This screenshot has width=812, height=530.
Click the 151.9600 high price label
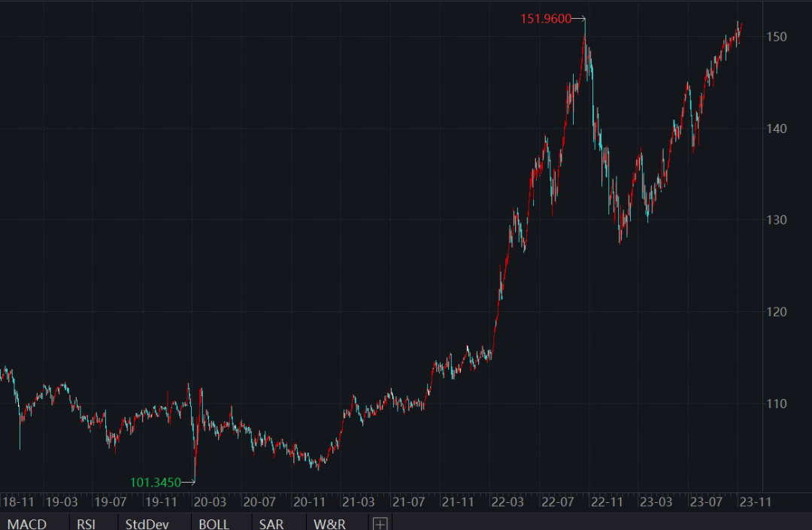coord(546,19)
